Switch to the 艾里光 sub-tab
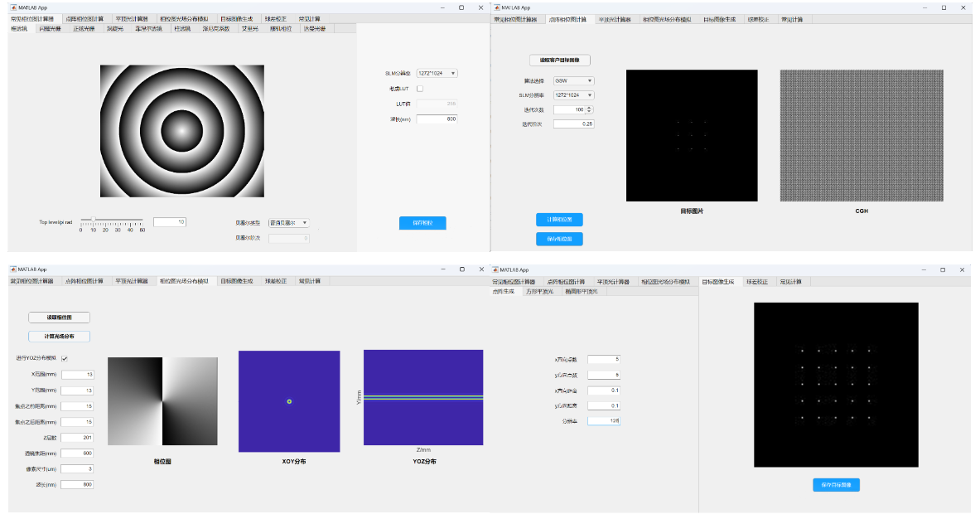Image resolution: width=980 pixels, height=519 pixels. tap(250, 29)
